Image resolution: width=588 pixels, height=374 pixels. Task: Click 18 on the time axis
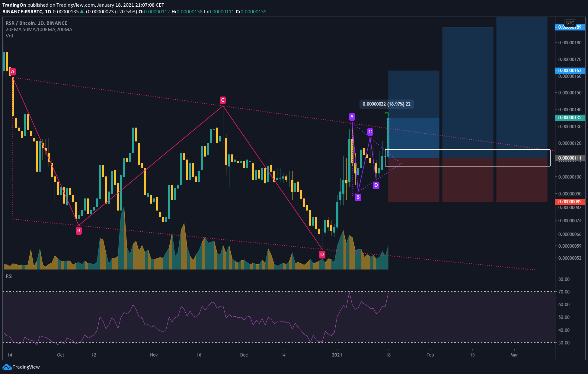pyautogui.click(x=388, y=355)
